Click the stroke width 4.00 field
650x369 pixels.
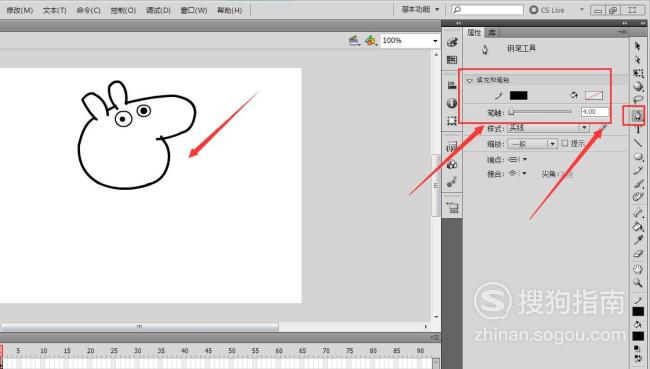coord(595,112)
